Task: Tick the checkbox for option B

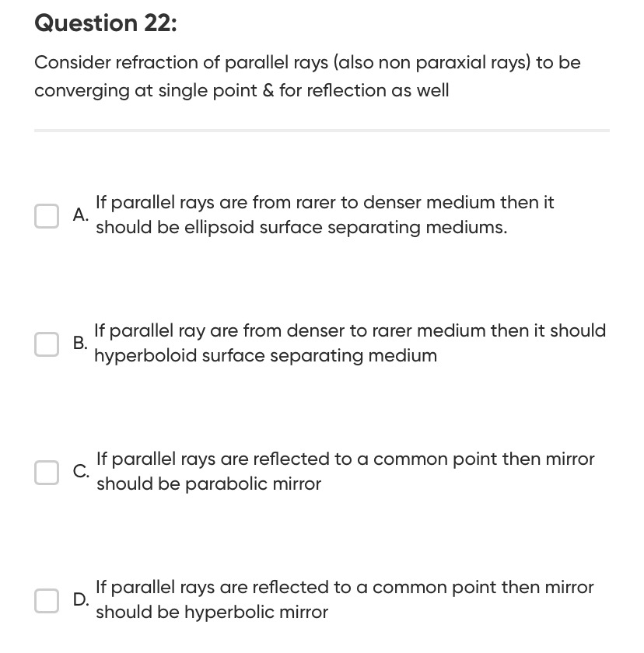Action: (47, 344)
